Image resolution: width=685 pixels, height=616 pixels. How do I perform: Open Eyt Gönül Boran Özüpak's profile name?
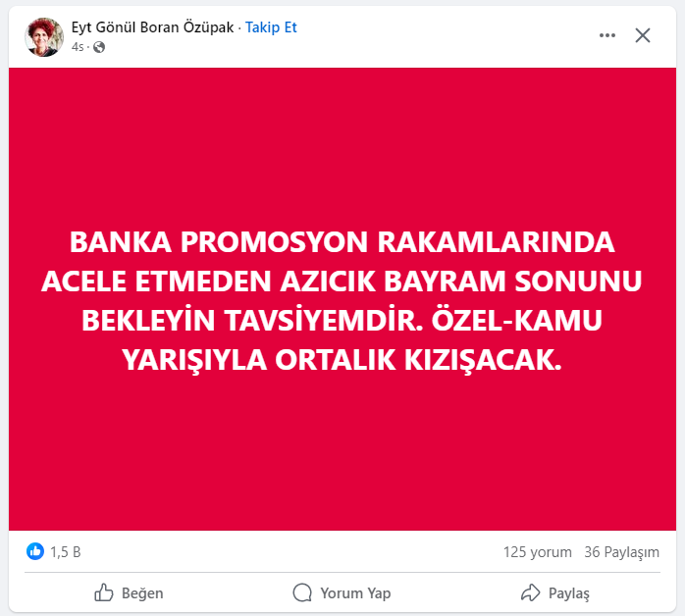pyautogui.click(x=152, y=27)
